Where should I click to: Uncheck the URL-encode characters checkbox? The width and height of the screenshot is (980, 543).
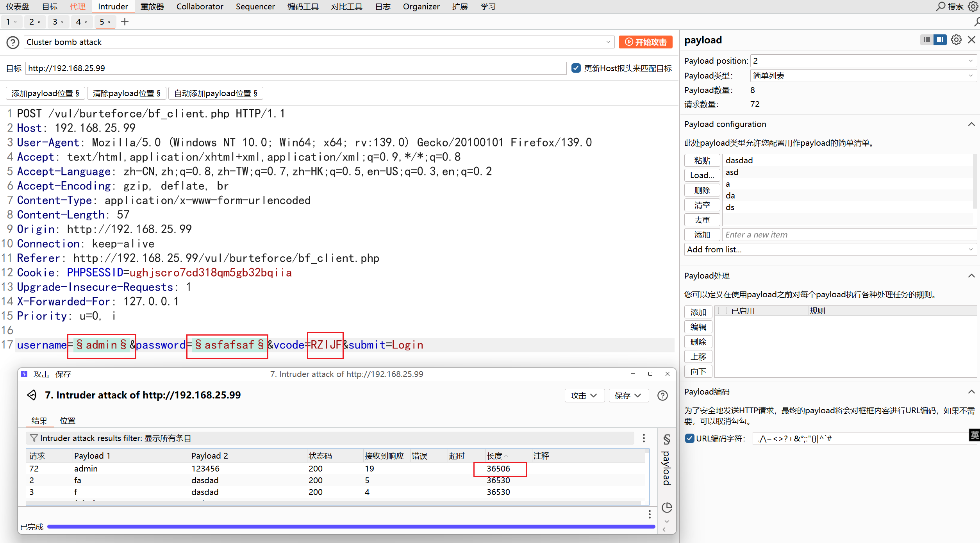690,438
